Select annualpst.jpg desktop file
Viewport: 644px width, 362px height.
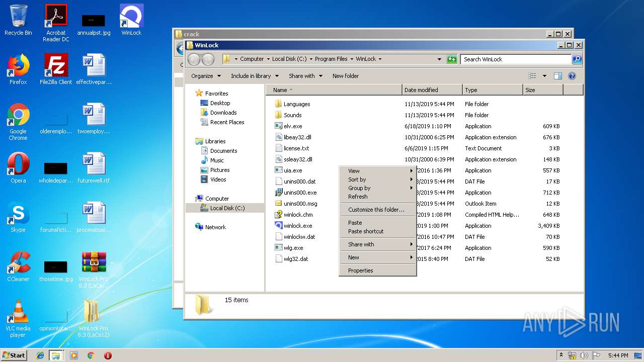tap(94, 23)
